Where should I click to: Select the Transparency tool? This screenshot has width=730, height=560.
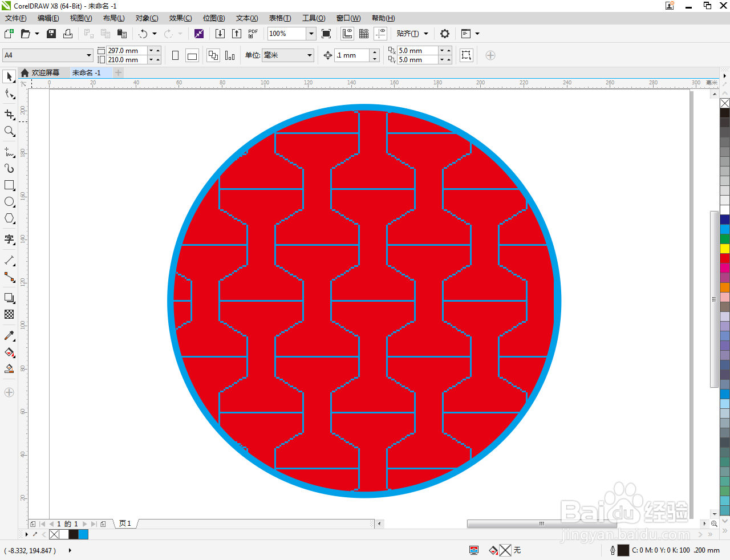(x=9, y=314)
